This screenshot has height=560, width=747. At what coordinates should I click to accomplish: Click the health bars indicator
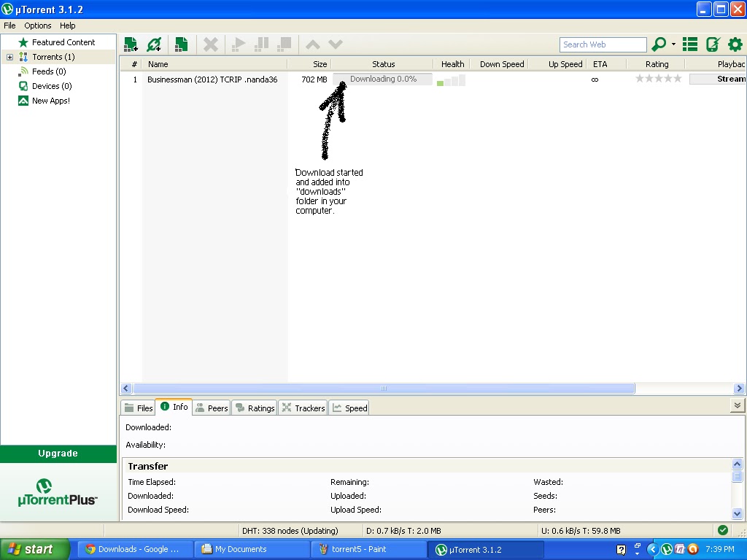(451, 80)
